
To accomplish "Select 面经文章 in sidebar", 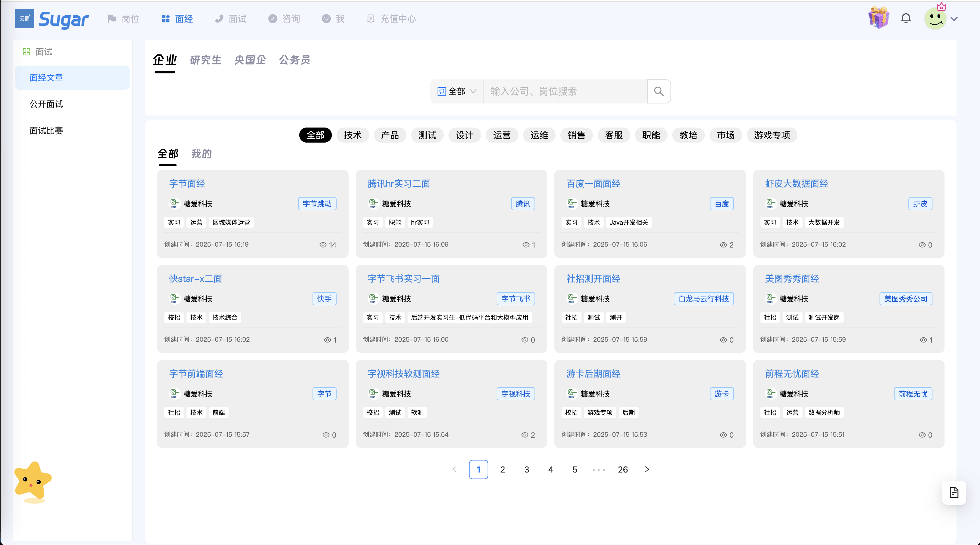I will coord(72,78).
